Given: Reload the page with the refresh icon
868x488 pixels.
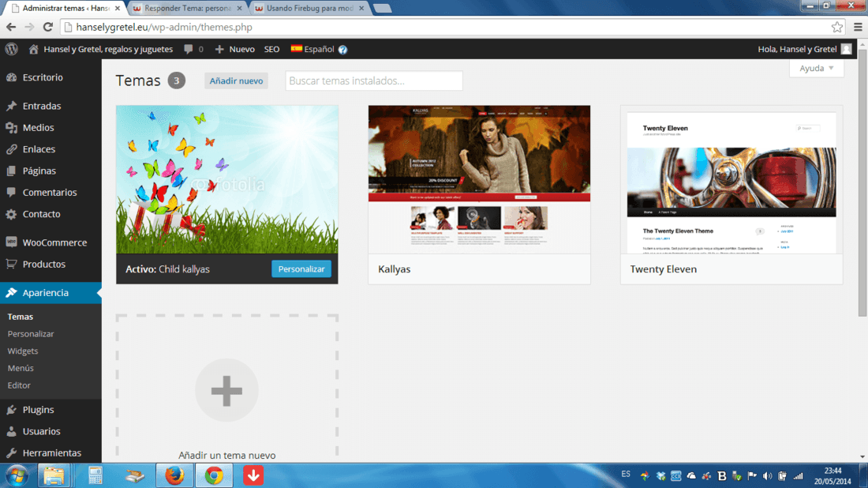Looking at the screenshot, I should tap(47, 27).
